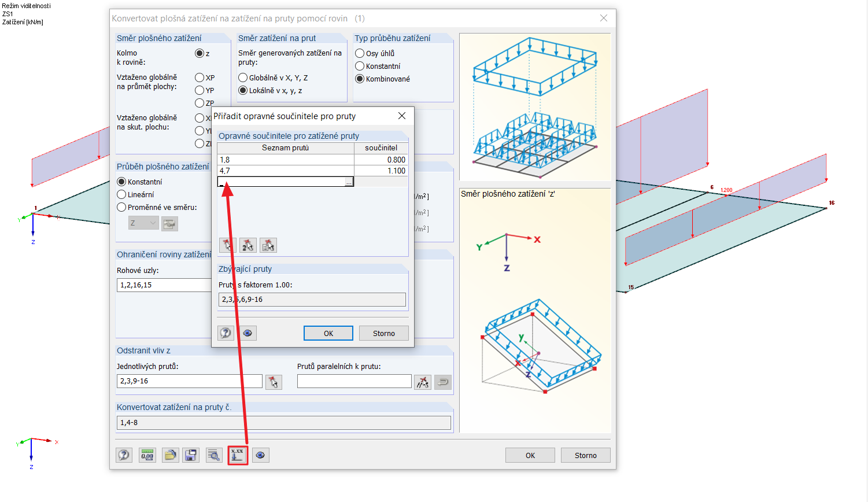This screenshot has height=502, width=868.
Task: Choose 'Globálně v X, Y, Z' direction
Action: [x=243, y=77]
